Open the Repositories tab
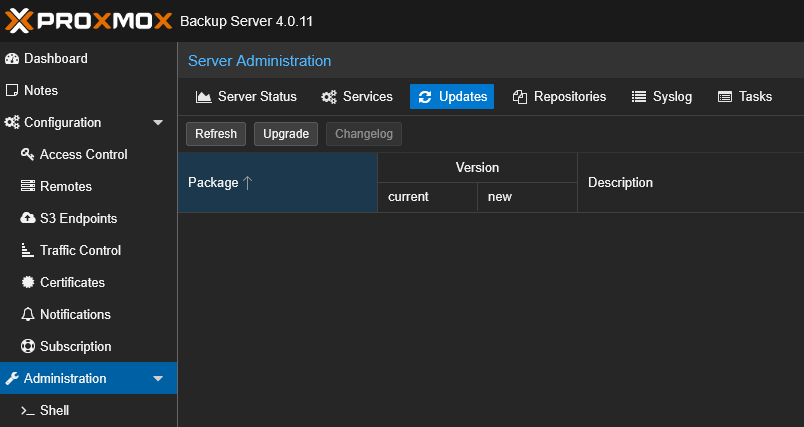The height and width of the screenshot is (427, 804). tap(559, 97)
